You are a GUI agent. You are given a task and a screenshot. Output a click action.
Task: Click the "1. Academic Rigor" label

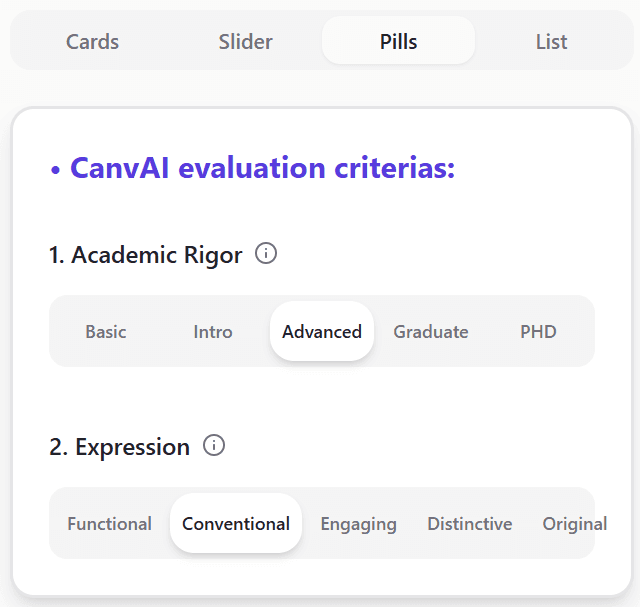pyautogui.click(x=146, y=255)
